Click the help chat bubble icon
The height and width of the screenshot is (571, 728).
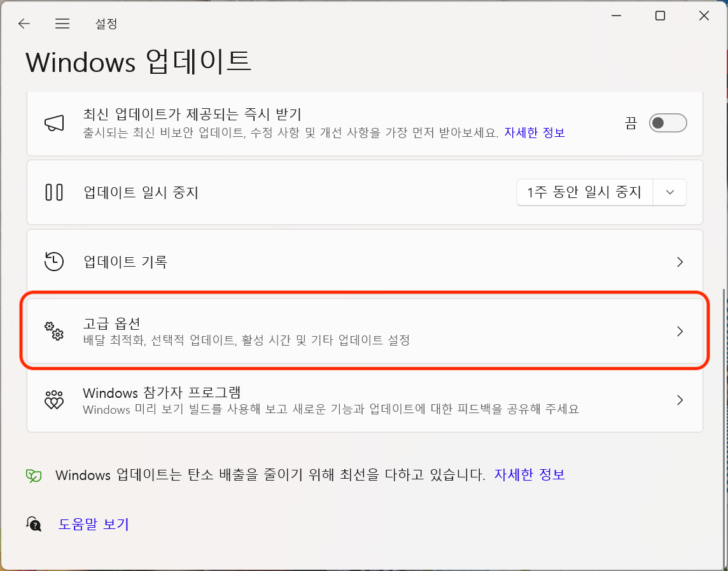[x=34, y=524]
